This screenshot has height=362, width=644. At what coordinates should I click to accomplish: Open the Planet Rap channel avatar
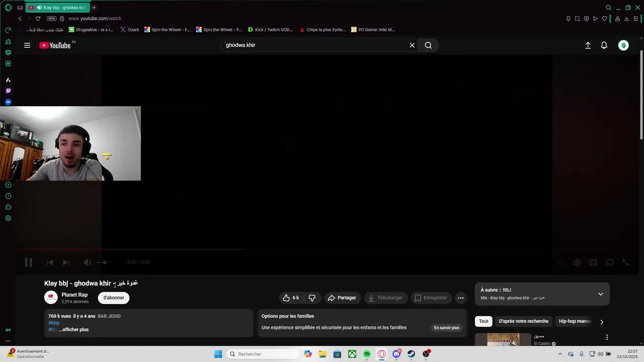pyautogui.click(x=51, y=298)
